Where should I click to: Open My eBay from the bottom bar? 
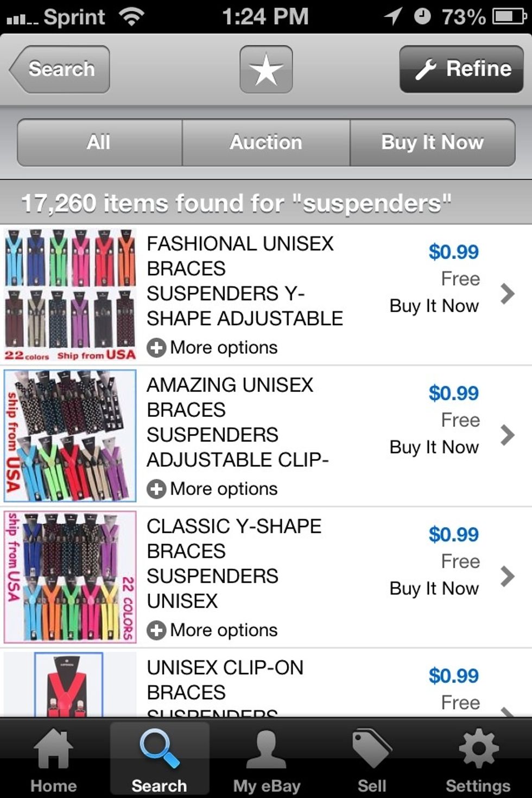coord(265,757)
